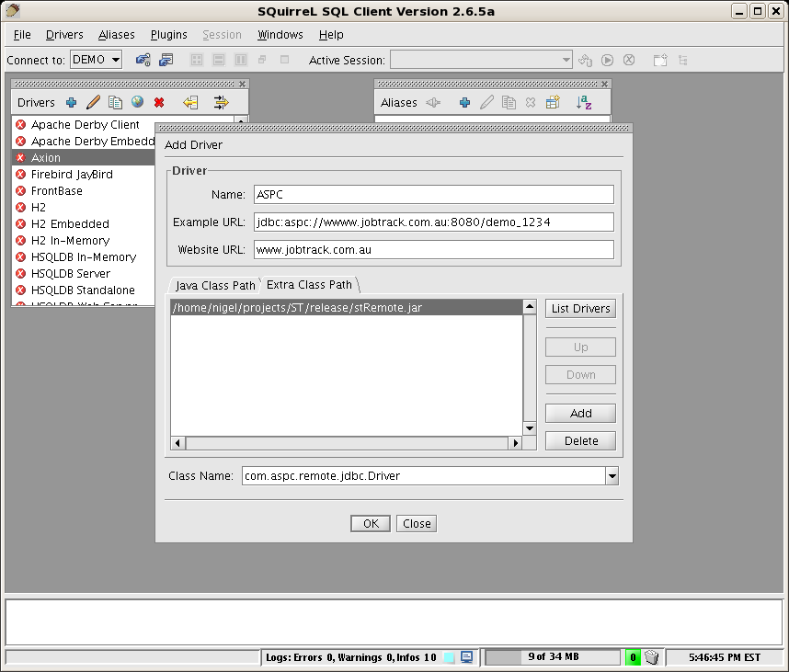The height and width of the screenshot is (672, 789).
Task: Click the Example URL input field
Action: [433, 222]
